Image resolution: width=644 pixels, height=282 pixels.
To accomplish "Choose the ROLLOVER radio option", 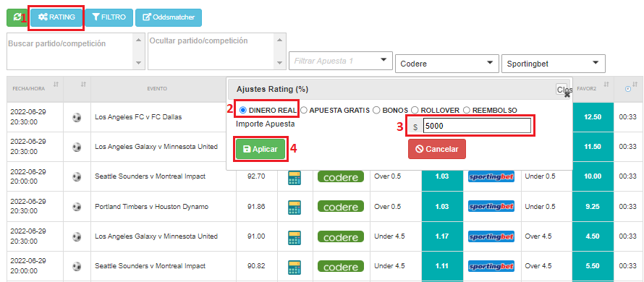I will pos(415,110).
